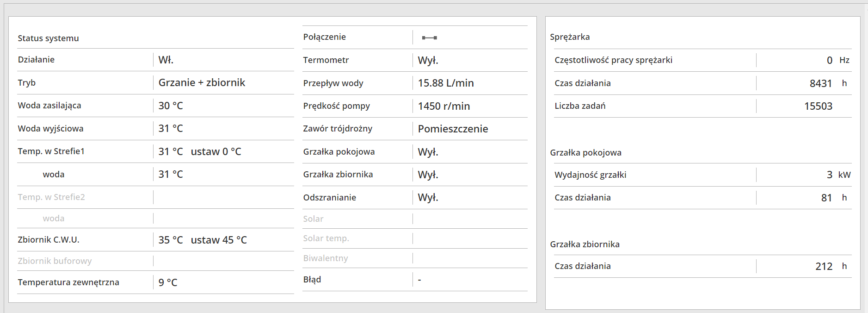Click 'Grzałka pokojowa' heading in right panel
This screenshot has height=313, width=868.
point(585,153)
